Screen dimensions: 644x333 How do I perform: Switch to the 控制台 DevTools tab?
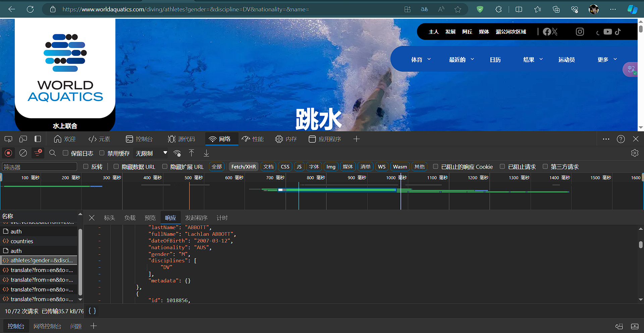(x=139, y=139)
